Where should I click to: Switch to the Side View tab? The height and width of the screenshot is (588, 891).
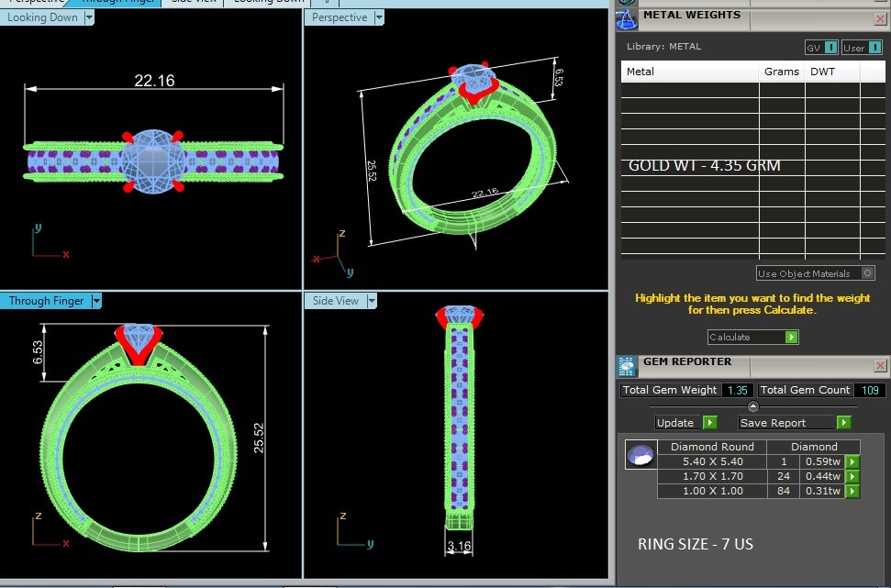194,2
